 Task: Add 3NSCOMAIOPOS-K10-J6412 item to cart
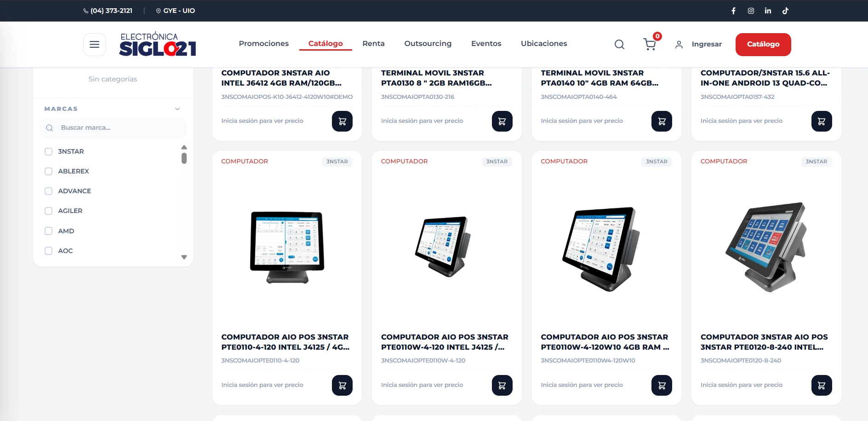click(x=342, y=121)
